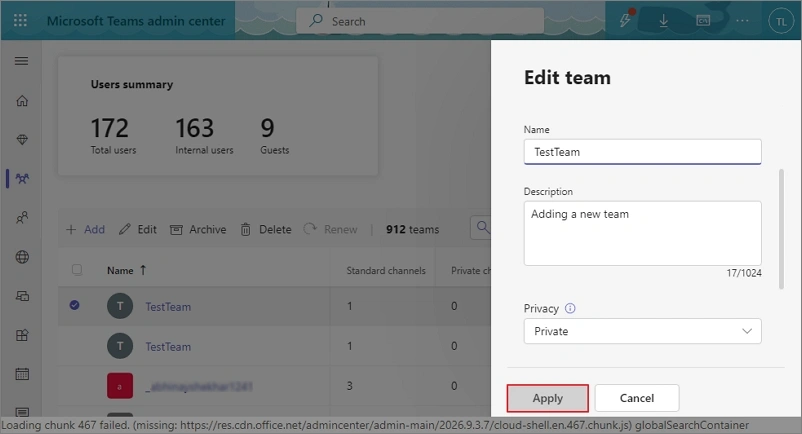Image resolution: width=802 pixels, height=434 pixels.
Task: Open Meetings calendar sidebar icon
Action: 22,374
